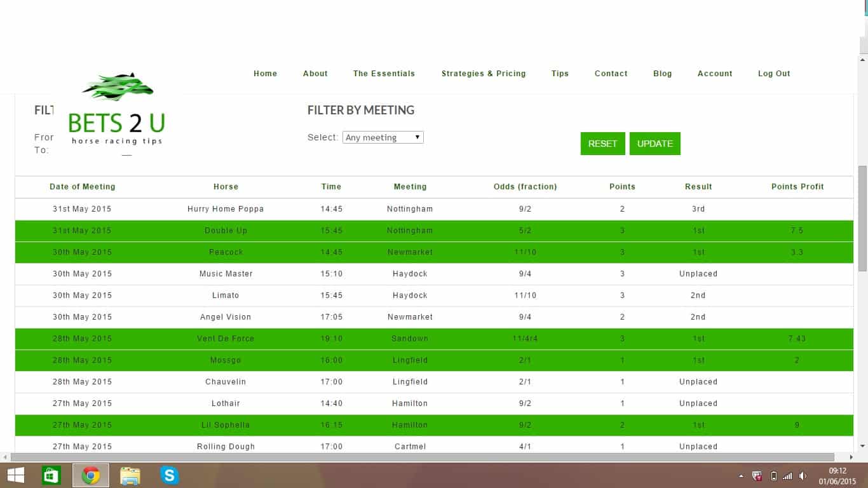
Task: Click the Lil Sophella entry
Action: [x=226, y=425]
